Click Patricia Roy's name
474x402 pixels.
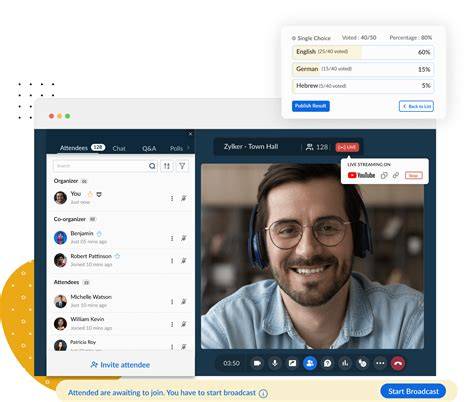pos(83,342)
